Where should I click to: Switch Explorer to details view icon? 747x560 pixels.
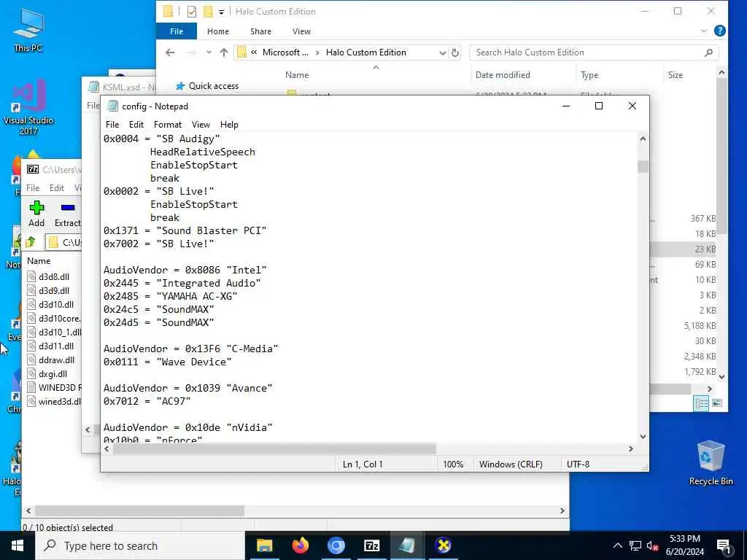click(x=701, y=403)
